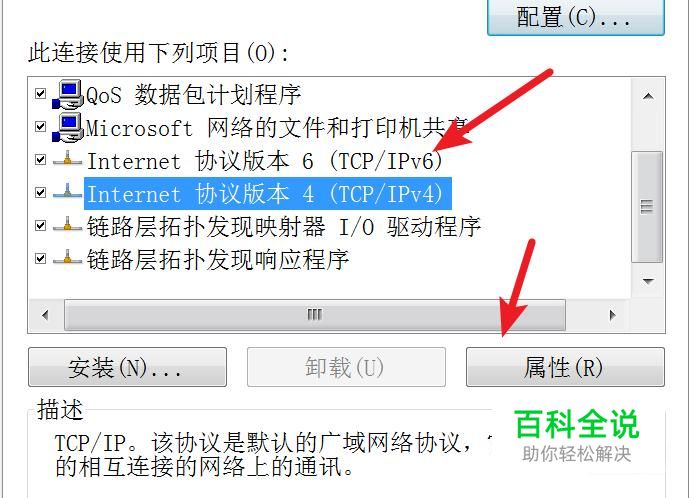690x498 pixels.
Task: Open the 属性(R) properties button
Action: 565,367
